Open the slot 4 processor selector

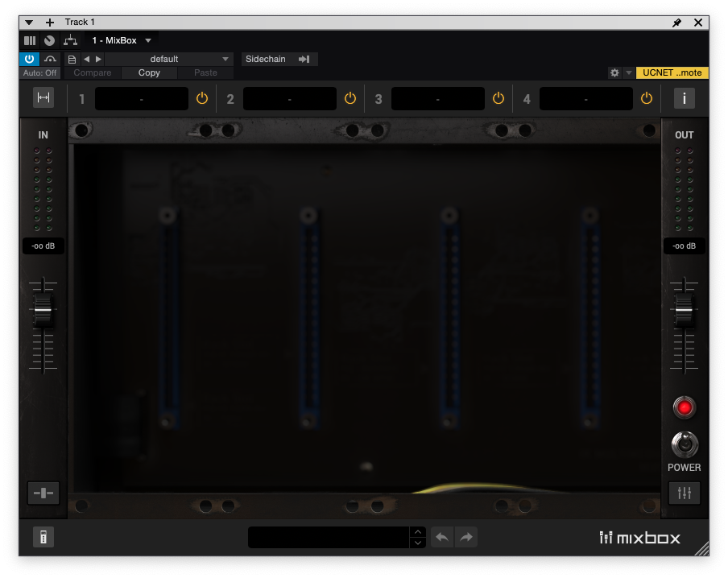pyautogui.click(x=586, y=99)
